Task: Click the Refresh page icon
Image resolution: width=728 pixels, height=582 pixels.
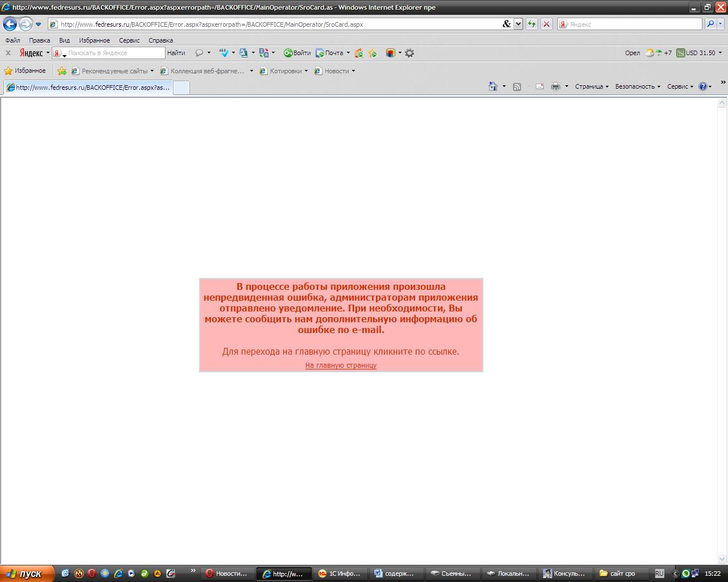Action: (531, 24)
